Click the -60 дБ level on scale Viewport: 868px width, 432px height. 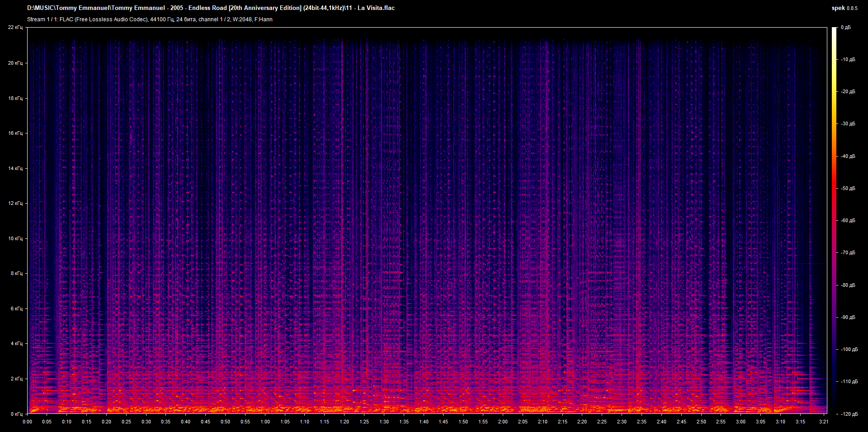tap(848, 221)
